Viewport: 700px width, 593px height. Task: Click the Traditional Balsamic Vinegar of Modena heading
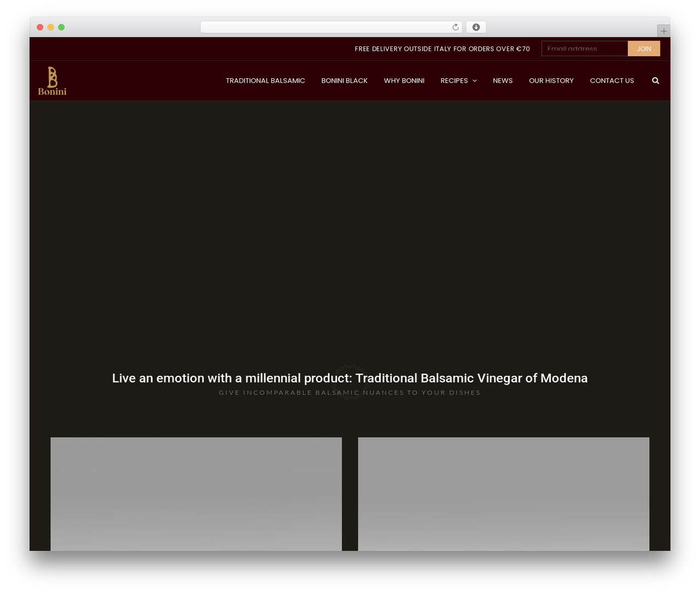(x=350, y=378)
